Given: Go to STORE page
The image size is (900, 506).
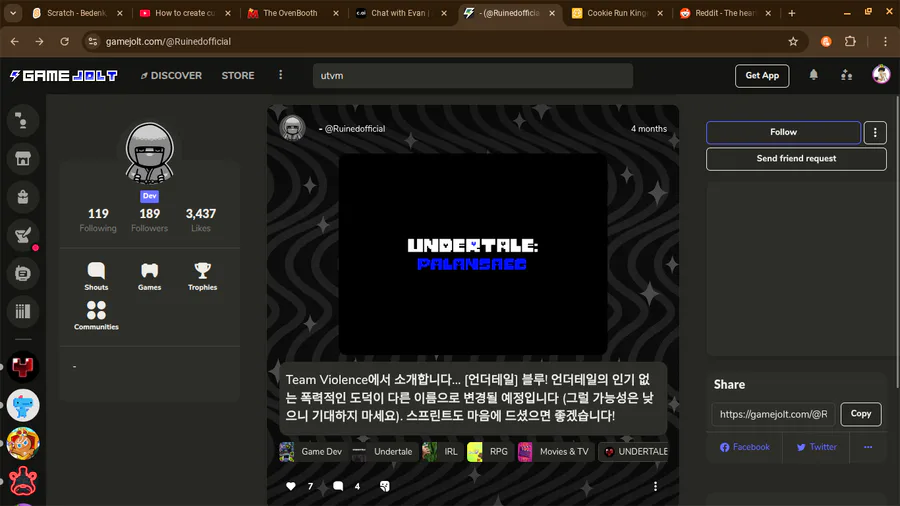Looking at the screenshot, I should pyautogui.click(x=238, y=76).
